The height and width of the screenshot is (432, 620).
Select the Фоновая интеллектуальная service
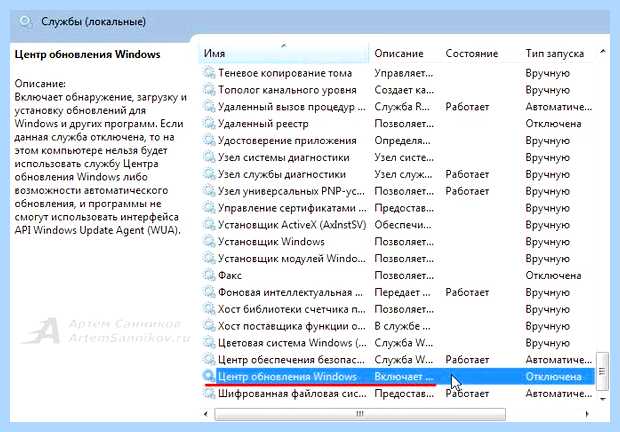tap(290, 292)
